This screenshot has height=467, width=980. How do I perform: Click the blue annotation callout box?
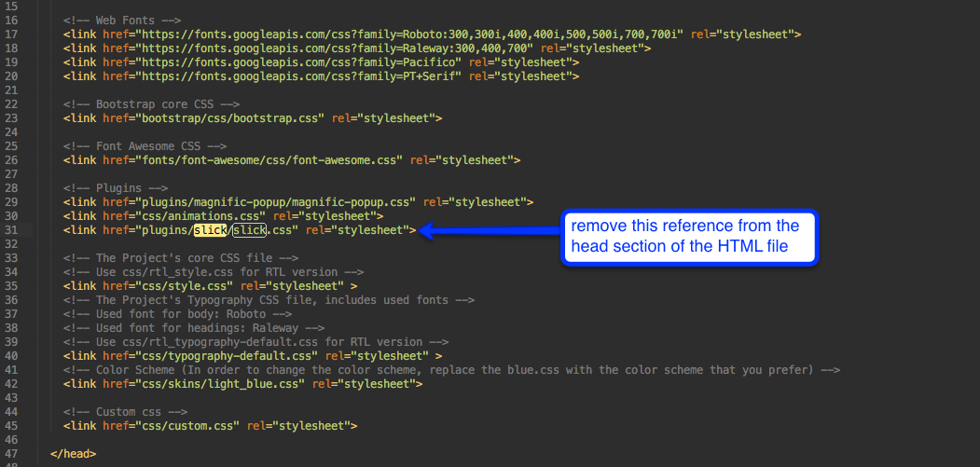pos(689,238)
